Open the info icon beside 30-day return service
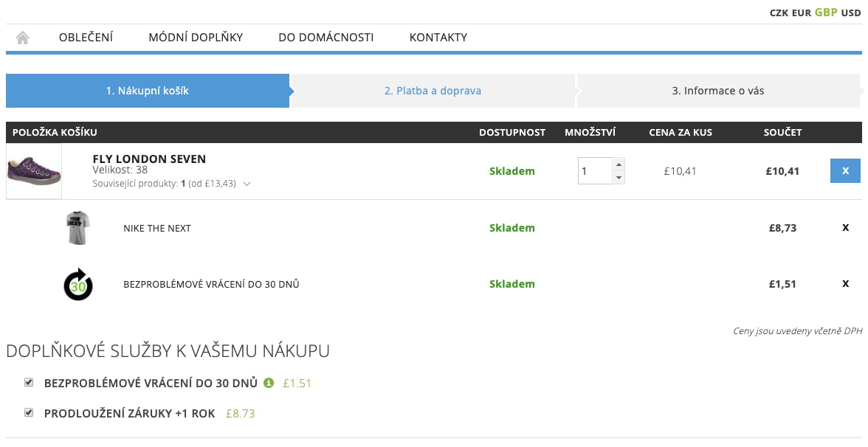Image resolution: width=868 pixels, height=447 pixels. point(269,382)
